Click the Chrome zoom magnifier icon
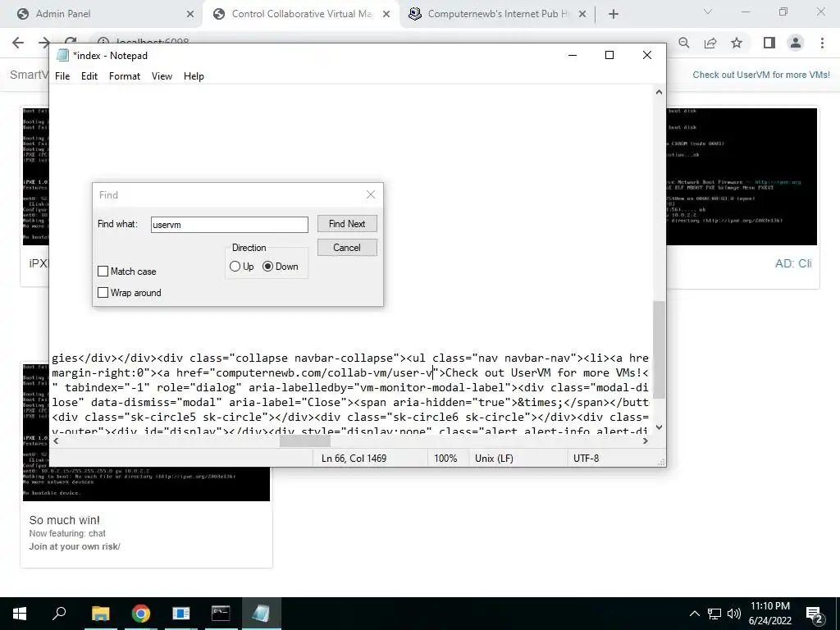Image resolution: width=840 pixels, height=630 pixels. pyautogui.click(x=684, y=43)
